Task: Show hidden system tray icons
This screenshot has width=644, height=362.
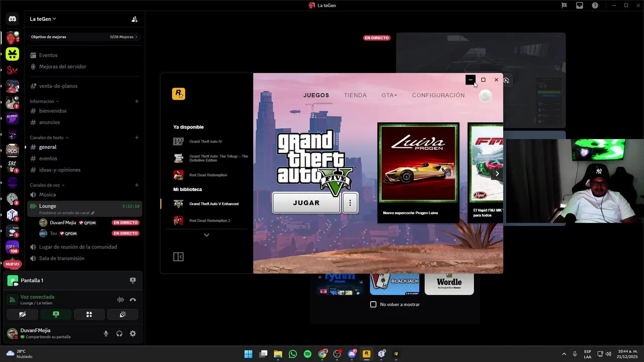Action: click(x=563, y=354)
